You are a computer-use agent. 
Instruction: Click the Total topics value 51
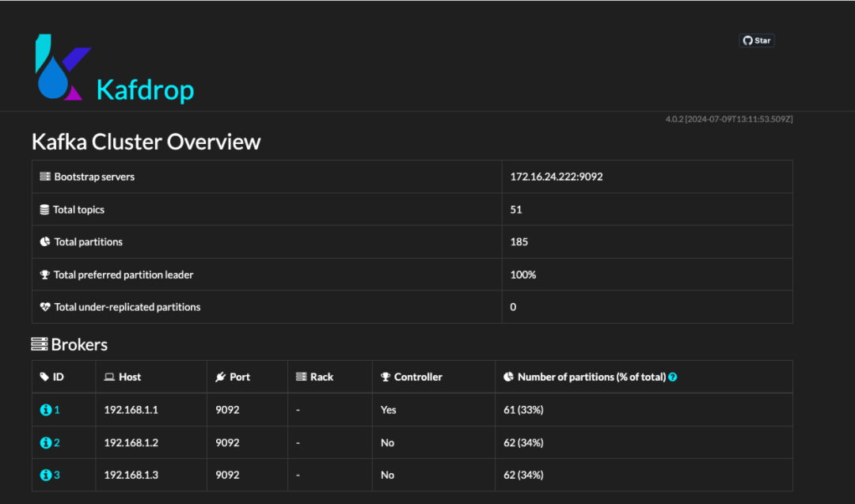[x=516, y=209]
